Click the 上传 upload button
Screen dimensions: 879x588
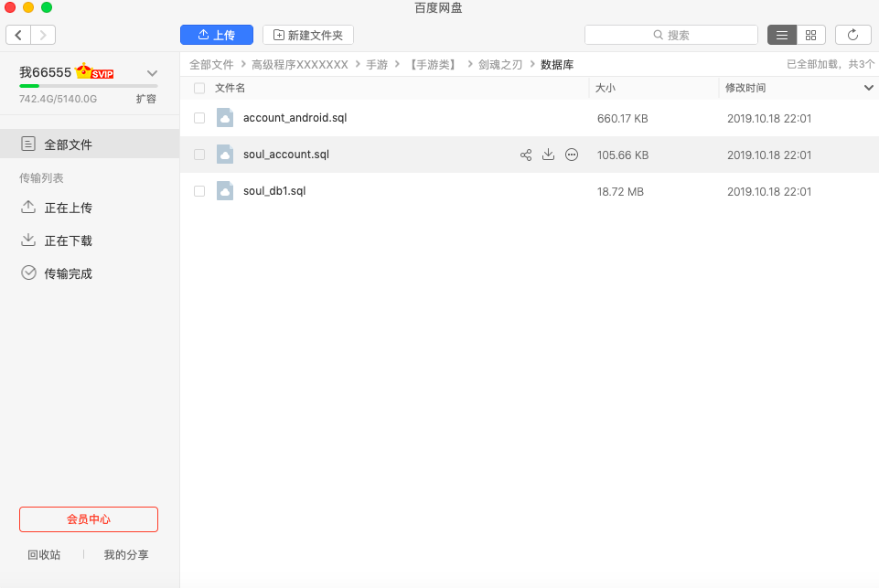(x=217, y=35)
